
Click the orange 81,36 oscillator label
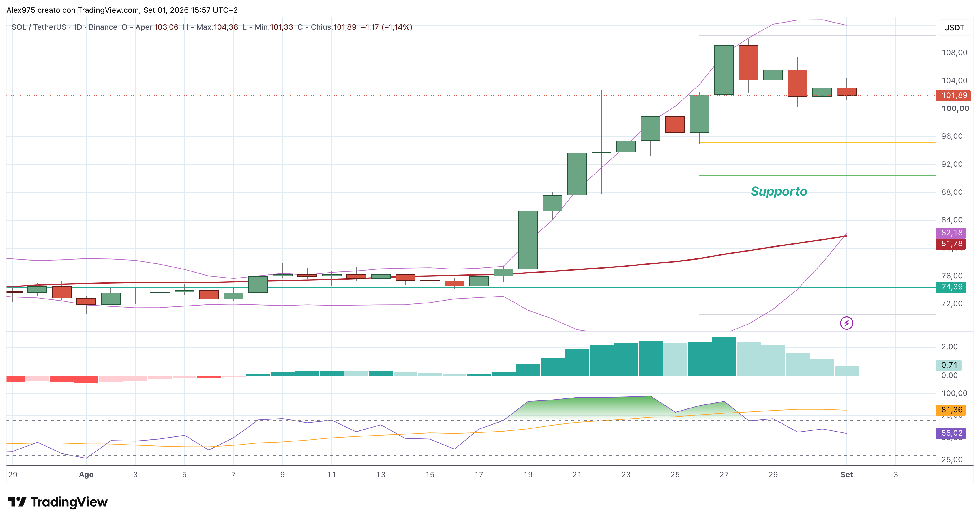pyautogui.click(x=951, y=410)
